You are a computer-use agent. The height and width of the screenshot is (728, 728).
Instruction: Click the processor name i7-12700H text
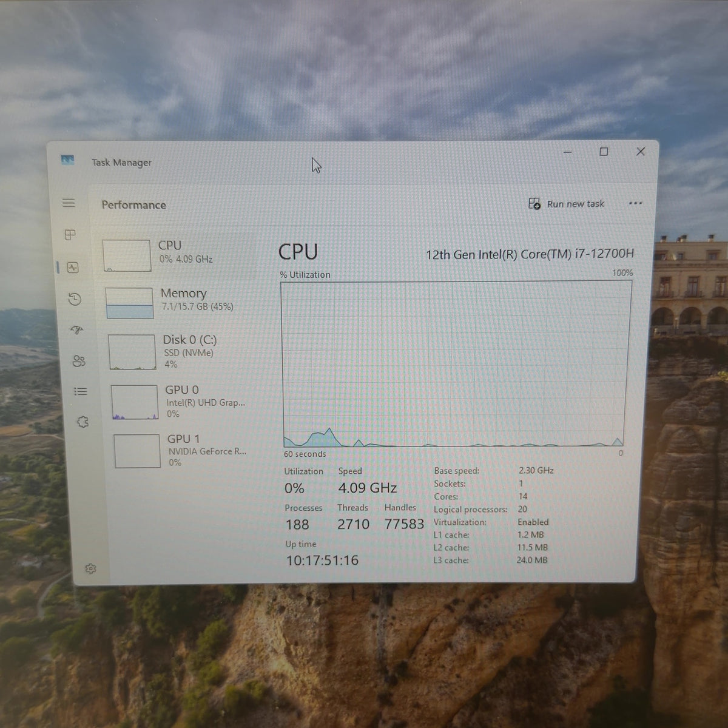tap(530, 254)
